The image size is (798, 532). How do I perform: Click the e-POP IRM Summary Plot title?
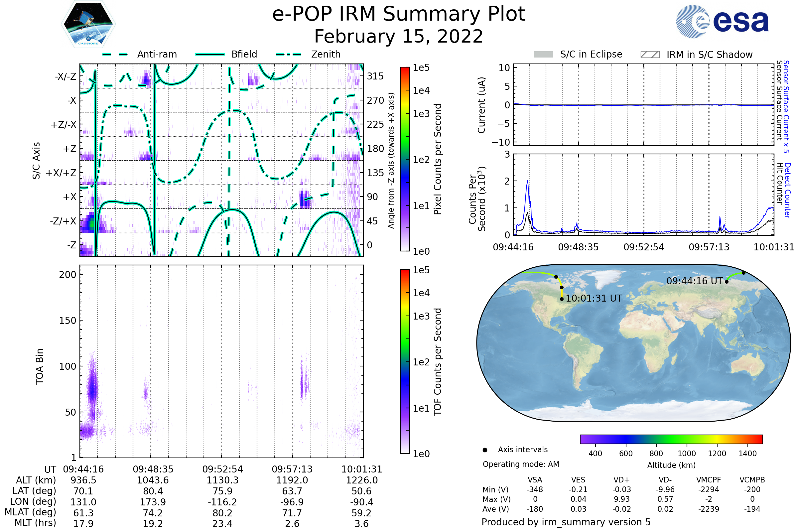(399, 14)
